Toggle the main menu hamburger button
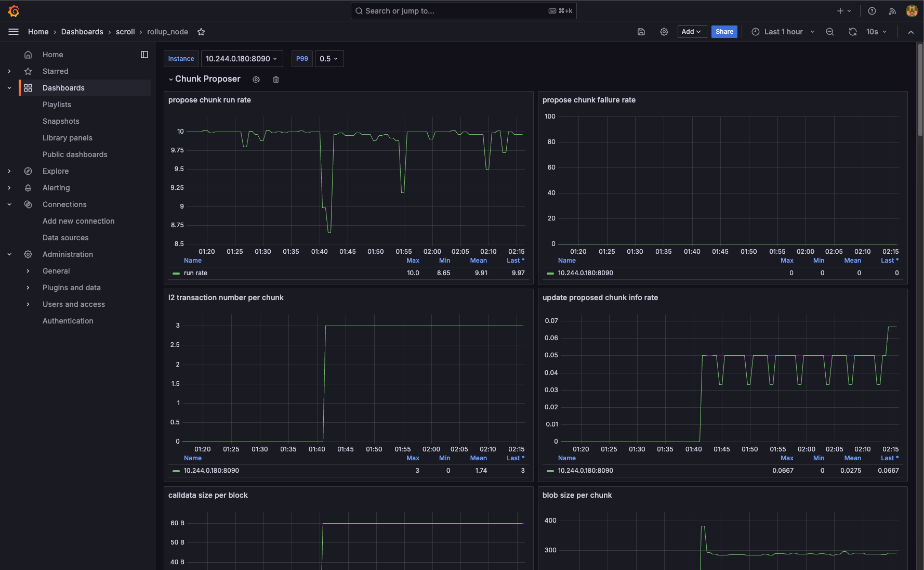Viewport: 924px width, 570px height. pyautogui.click(x=14, y=32)
